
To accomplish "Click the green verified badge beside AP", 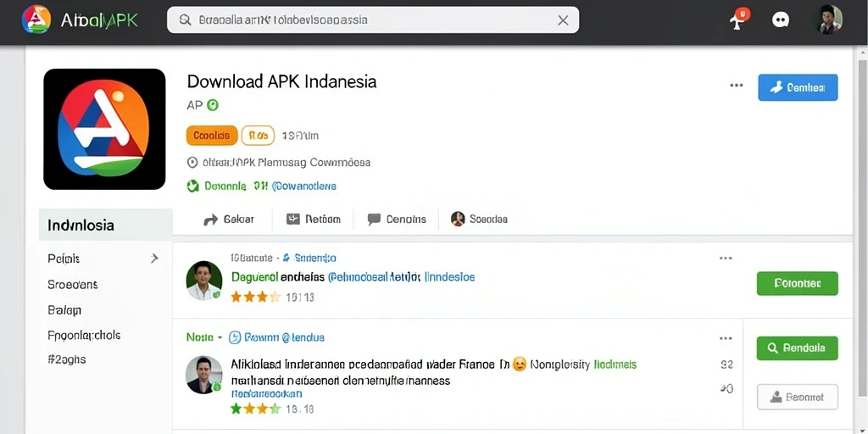I will (213, 105).
